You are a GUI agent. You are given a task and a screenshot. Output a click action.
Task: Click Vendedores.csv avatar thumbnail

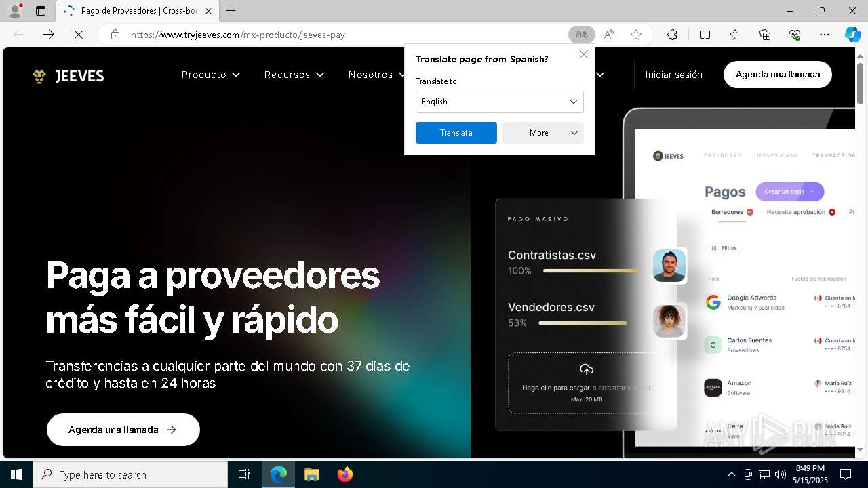(x=669, y=321)
